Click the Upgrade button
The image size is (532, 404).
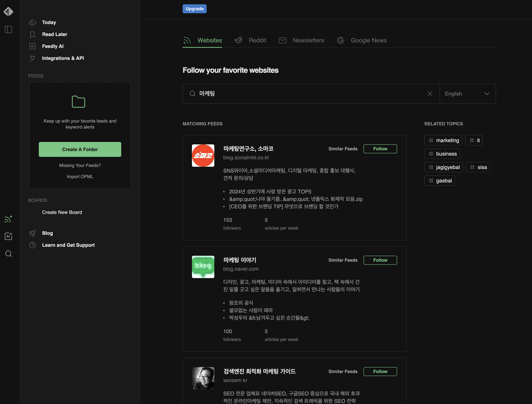[195, 9]
